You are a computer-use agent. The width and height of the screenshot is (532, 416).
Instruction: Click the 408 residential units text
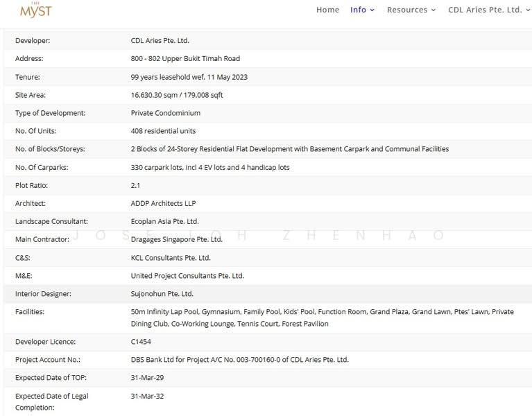[x=163, y=131]
